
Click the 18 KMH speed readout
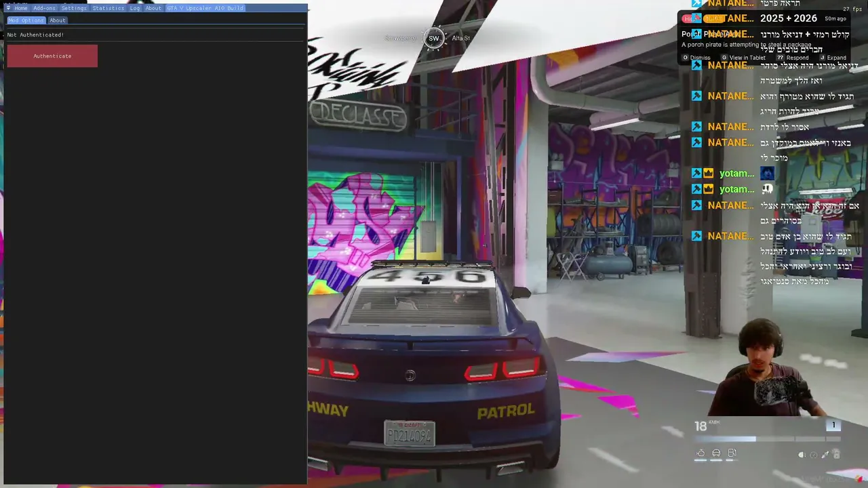coord(707,426)
